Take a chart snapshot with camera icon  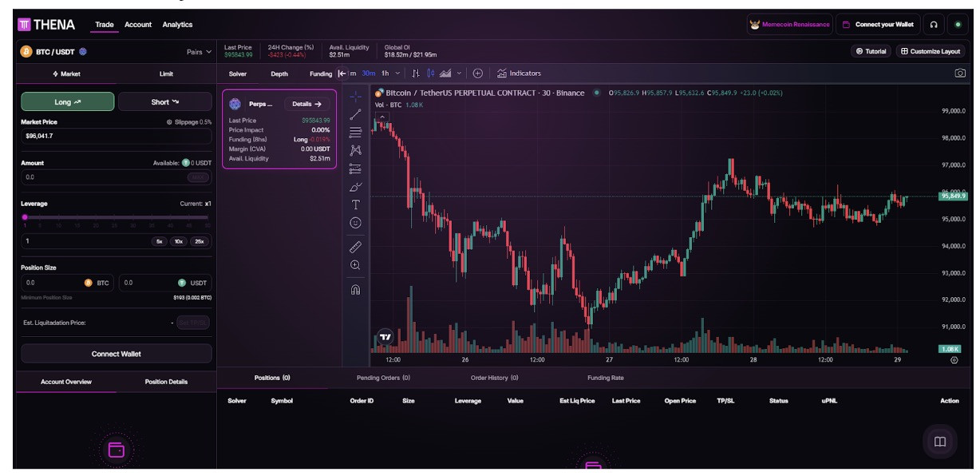pyautogui.click(x=960, y=73)
